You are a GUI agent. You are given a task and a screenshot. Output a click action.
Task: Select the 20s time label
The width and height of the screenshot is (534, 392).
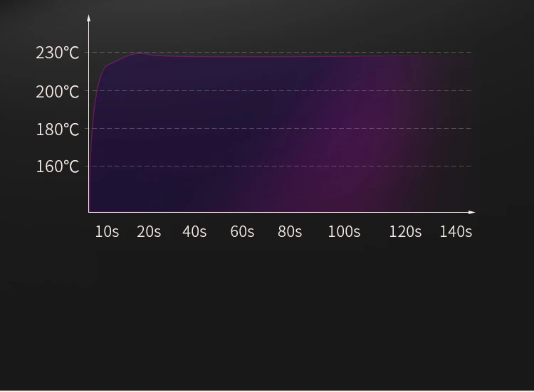[149, 232]
